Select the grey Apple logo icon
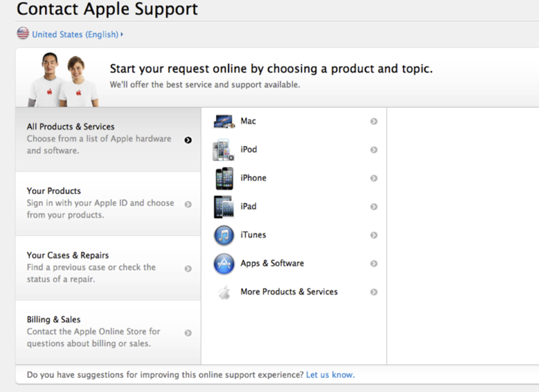This screenshot has height=392, width=539. (224, 292)
